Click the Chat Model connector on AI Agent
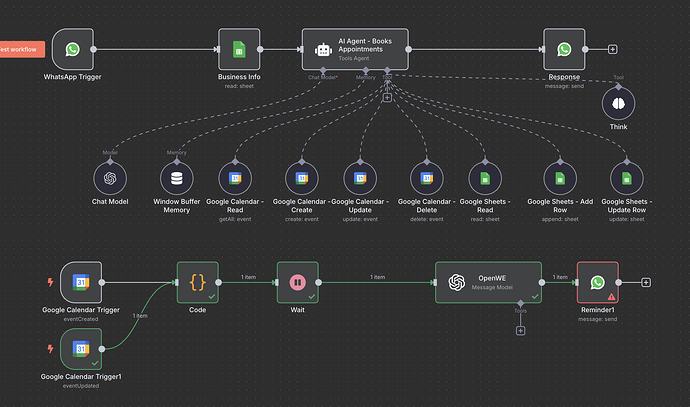 (323, 70)
